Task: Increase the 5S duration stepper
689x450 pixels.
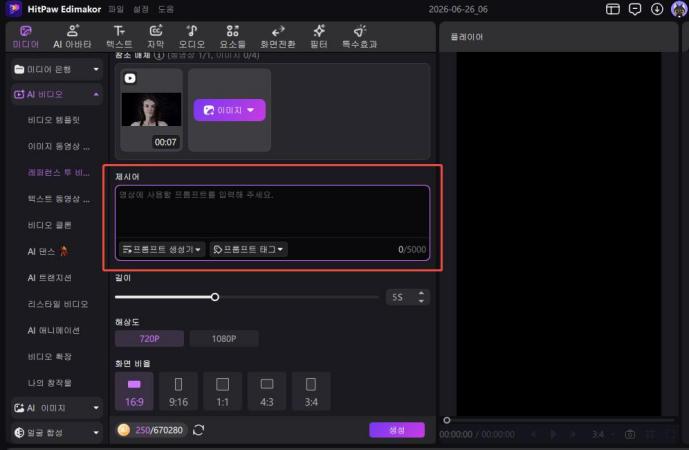Action: tap(421, 293)
